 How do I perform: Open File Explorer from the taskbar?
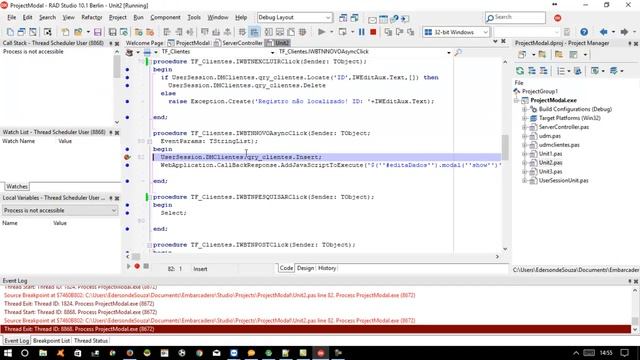[x=43, y=353]
